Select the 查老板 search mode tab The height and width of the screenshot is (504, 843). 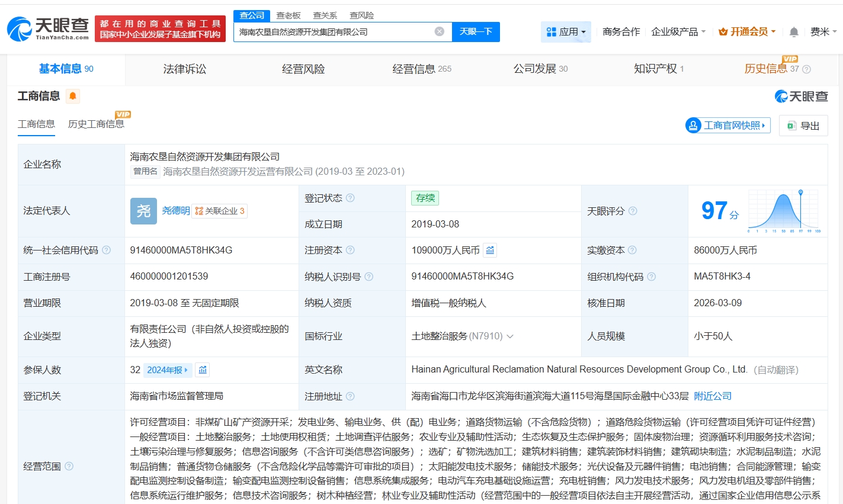point(289,15)
